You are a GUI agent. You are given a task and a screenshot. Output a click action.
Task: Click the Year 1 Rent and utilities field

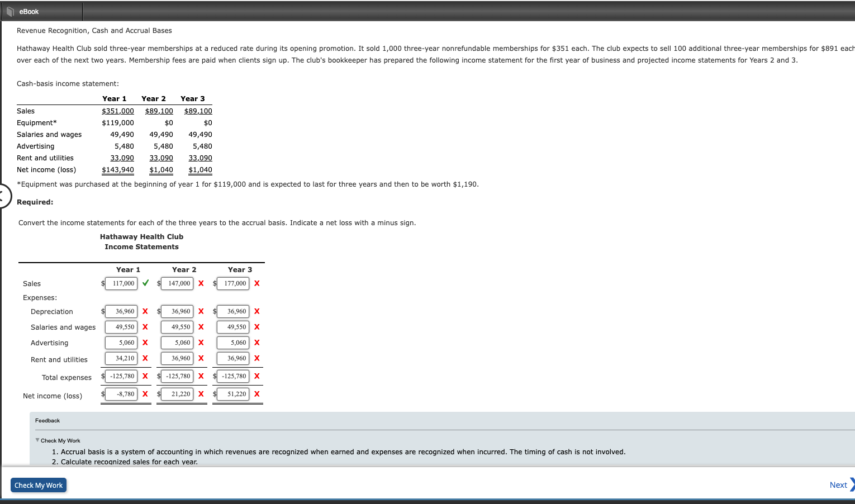click(x=121, y=358)
